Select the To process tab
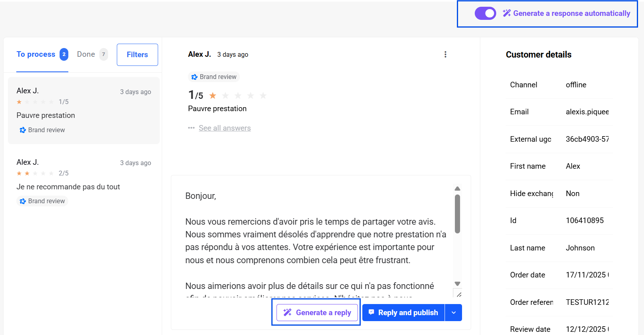The image size is (644, 335). [36, 54]
